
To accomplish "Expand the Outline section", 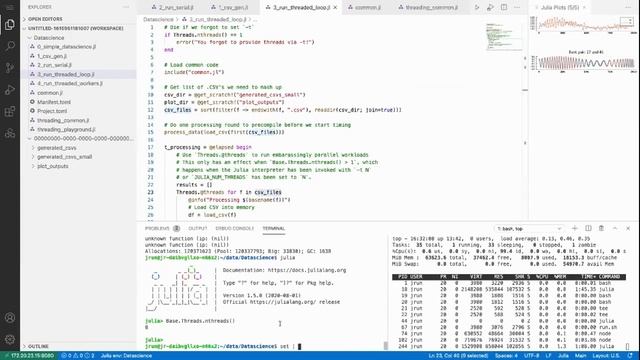I will click(x=78, y=347).
